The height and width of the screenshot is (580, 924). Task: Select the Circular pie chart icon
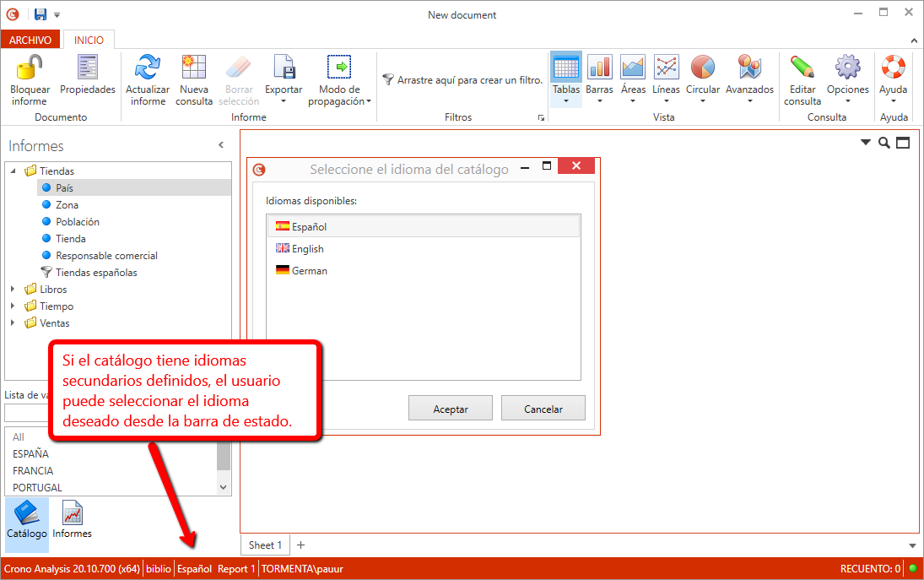point(702,68)
